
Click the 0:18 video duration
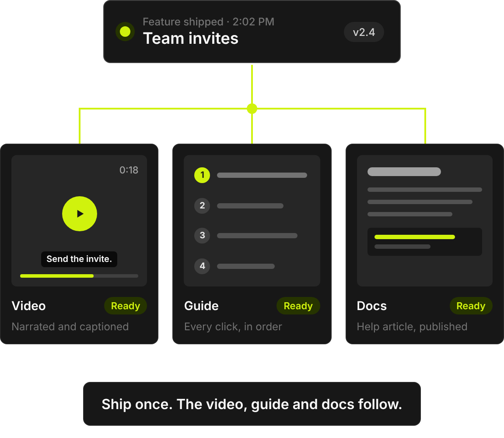129,170
